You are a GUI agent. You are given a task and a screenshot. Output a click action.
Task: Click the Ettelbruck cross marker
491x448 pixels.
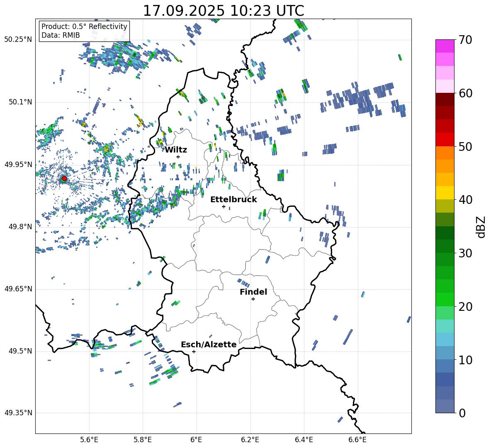pos(224,206)
